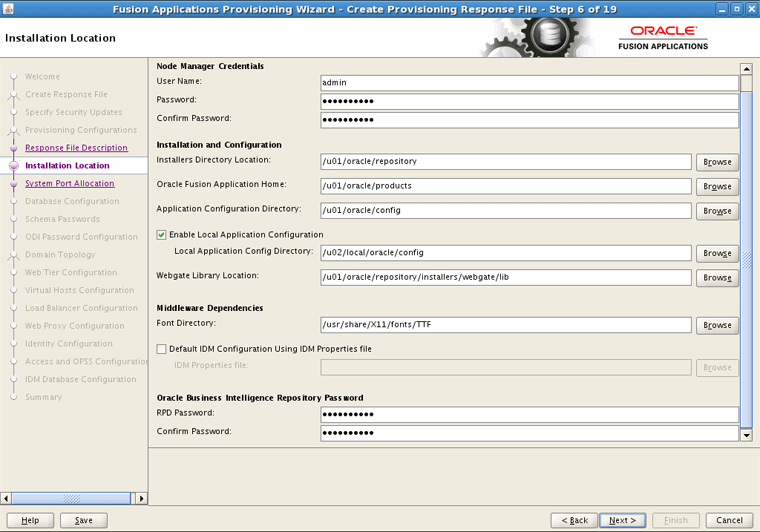760x532 pixels.
Task: Select Installation Location in step list
Action: (67, 166)
